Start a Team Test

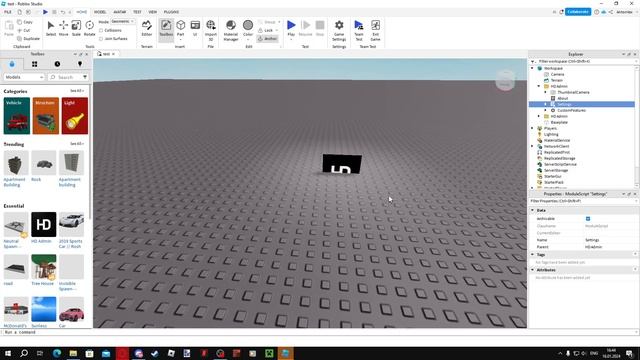pos(359,30)
